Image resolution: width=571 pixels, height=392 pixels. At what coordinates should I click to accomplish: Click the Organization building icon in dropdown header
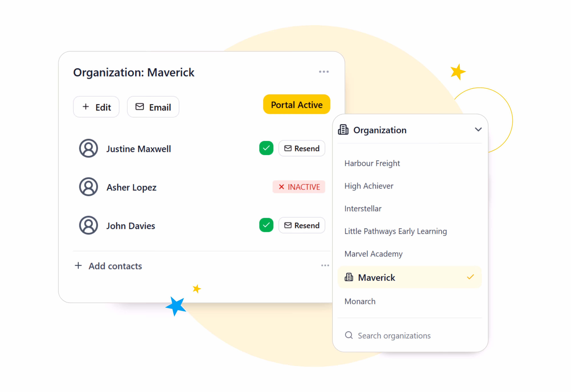(343, 130)
